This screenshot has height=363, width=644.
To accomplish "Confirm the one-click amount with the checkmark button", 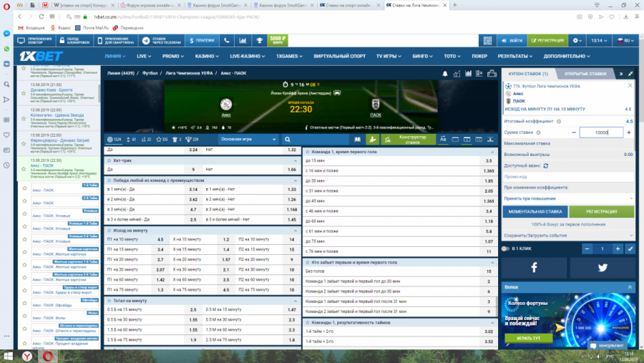I will 630,248.
